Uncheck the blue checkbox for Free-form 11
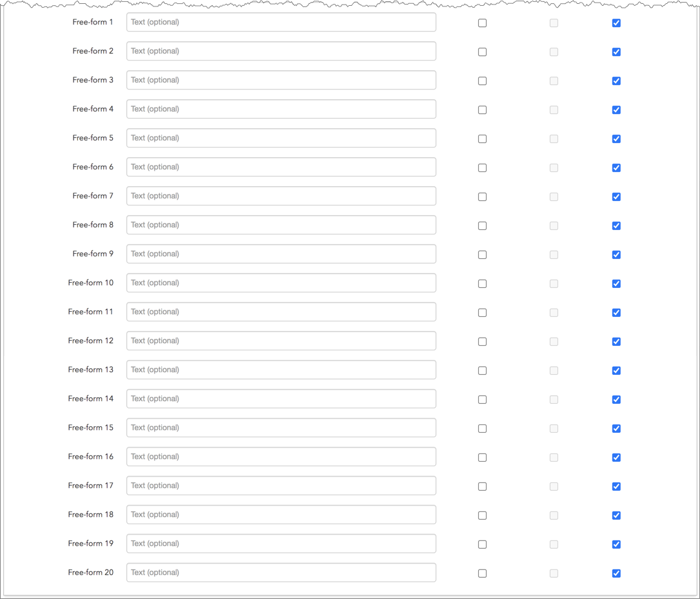 616,313
